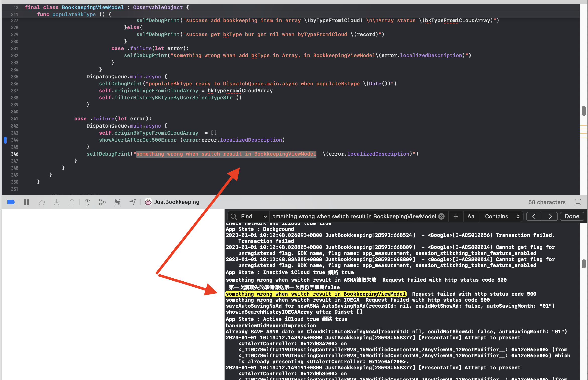The height and width of the screenshot is (380, 588).
Task: Pause program execution in debug bar
Action: click(27, 202)
